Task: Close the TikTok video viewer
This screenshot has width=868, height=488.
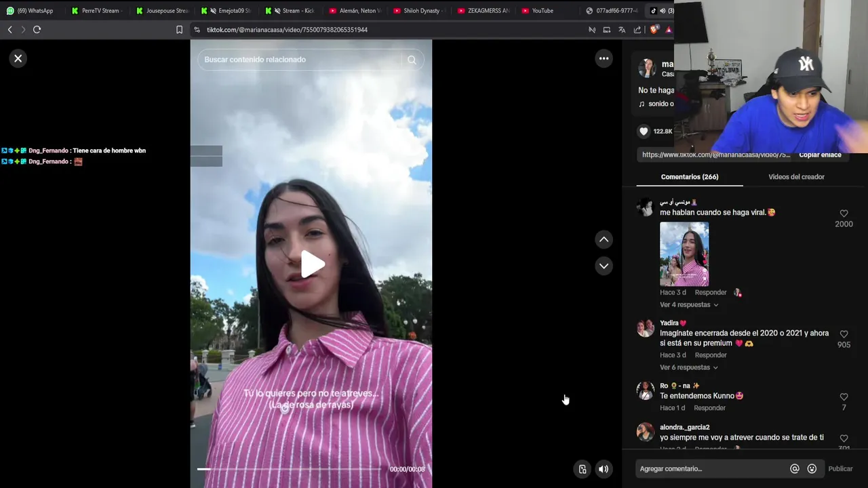Action: click(18, 58)
